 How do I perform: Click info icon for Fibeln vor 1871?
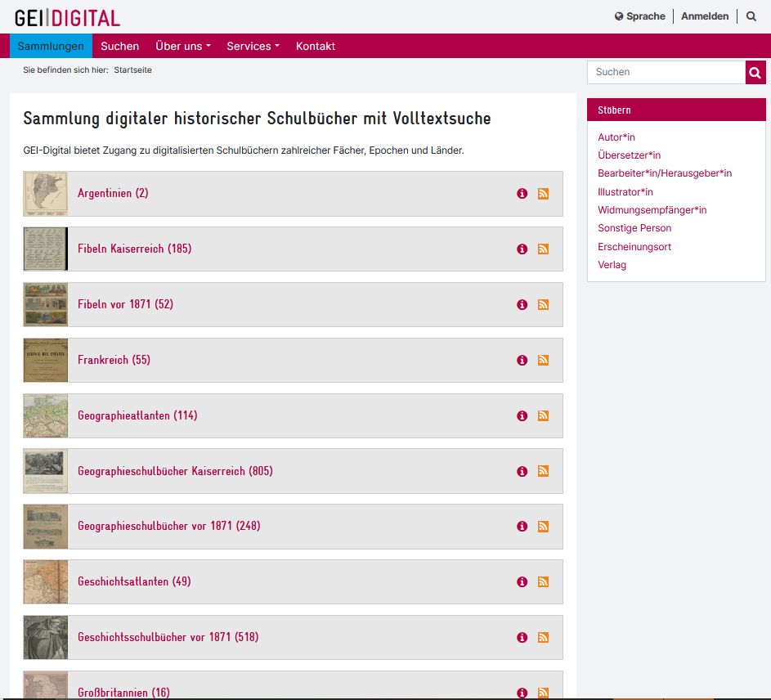coord(522,305)
